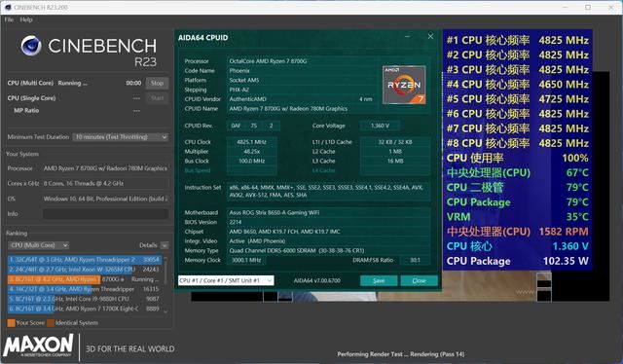The width and height of the screenshot is (623, 364).
Task: Open the CPU #1 / Core #1 selector
Action: [226, 280]
